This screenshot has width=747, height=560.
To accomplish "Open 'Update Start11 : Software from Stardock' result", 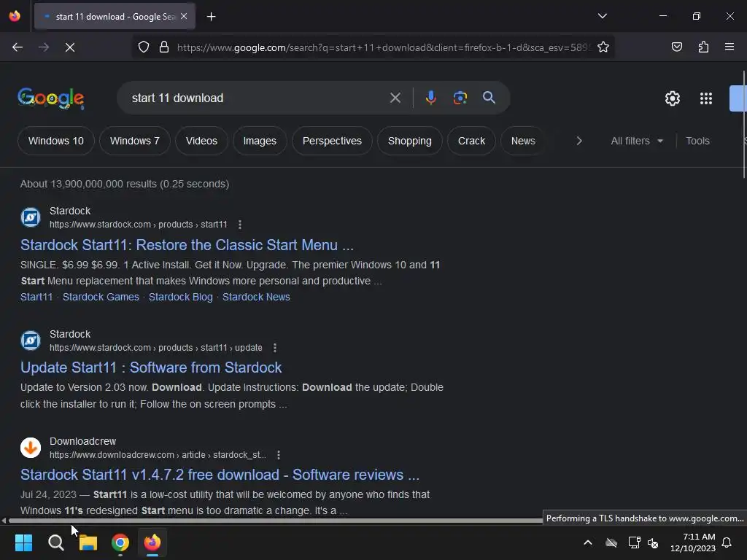I will point(151,367).
